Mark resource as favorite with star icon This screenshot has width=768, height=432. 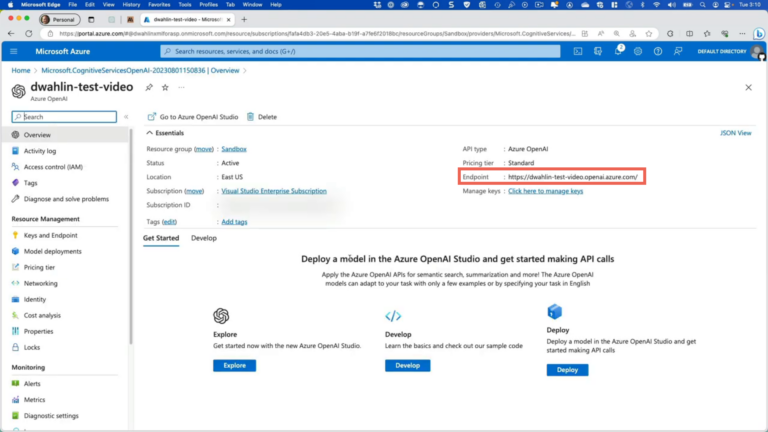point(165,88)
